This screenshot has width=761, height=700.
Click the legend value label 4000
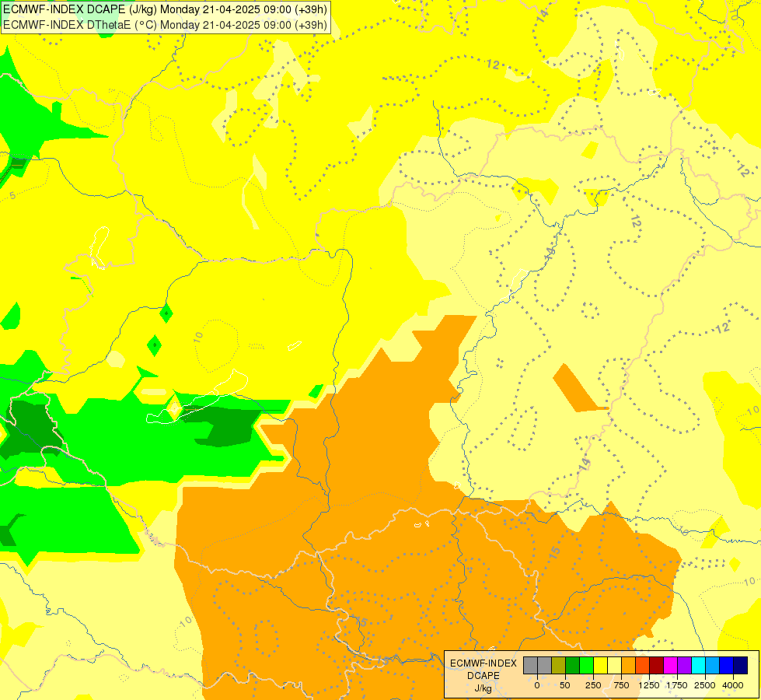(x=733, y=685)
